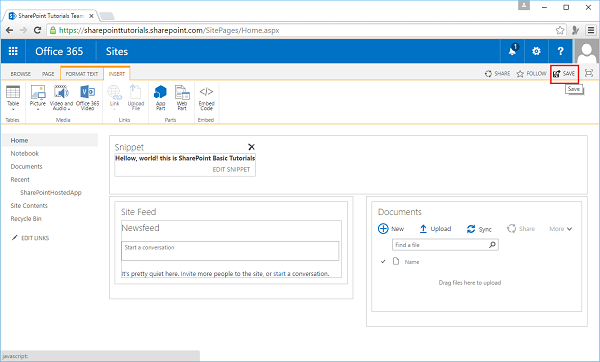
Task: Switch to the FORMAT TEXT ribbon tab
Action: pyautogui.click(x=82, y=74)
